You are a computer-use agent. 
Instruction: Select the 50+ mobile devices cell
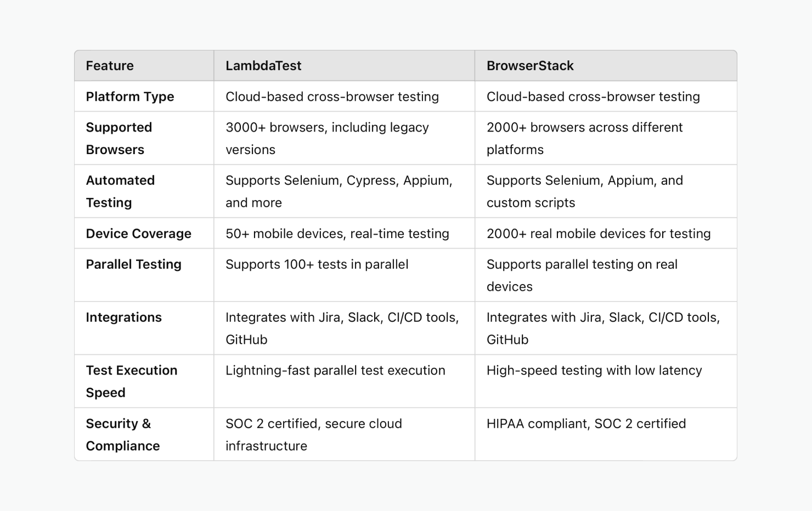337,234
